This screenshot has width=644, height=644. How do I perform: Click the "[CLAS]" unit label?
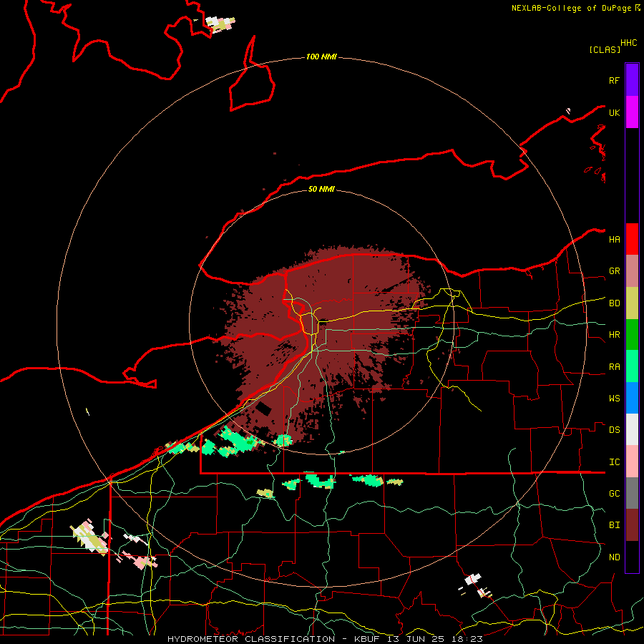(605, 49)
